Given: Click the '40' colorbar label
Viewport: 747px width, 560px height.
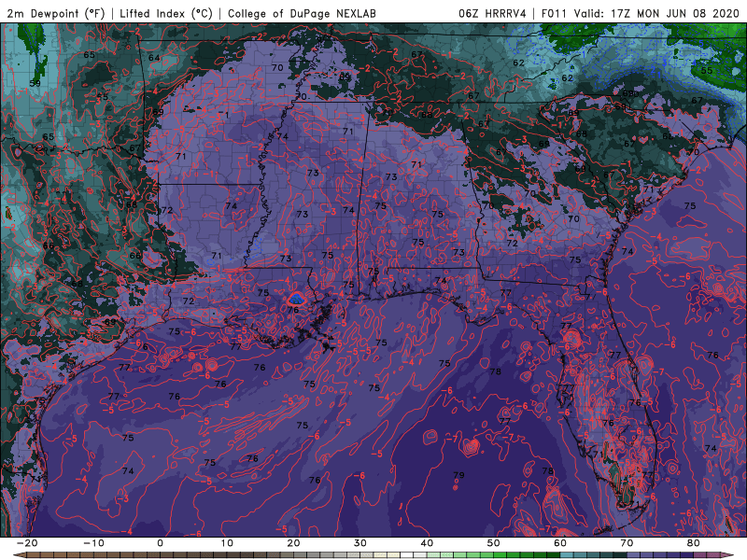Looking at the screenshot, I should coord(427,543).
